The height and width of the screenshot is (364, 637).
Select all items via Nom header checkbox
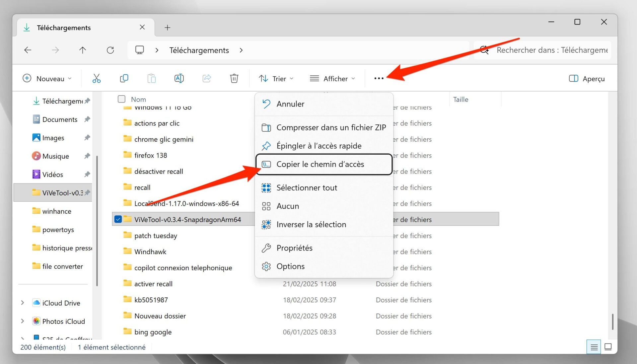[x=121, y=99]
